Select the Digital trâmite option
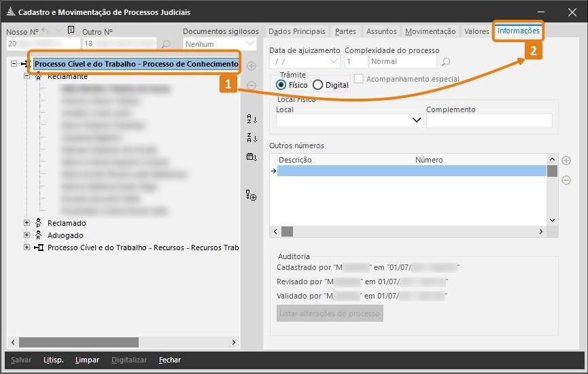Viewport: 588px width, 374px height. click(317, 85)
